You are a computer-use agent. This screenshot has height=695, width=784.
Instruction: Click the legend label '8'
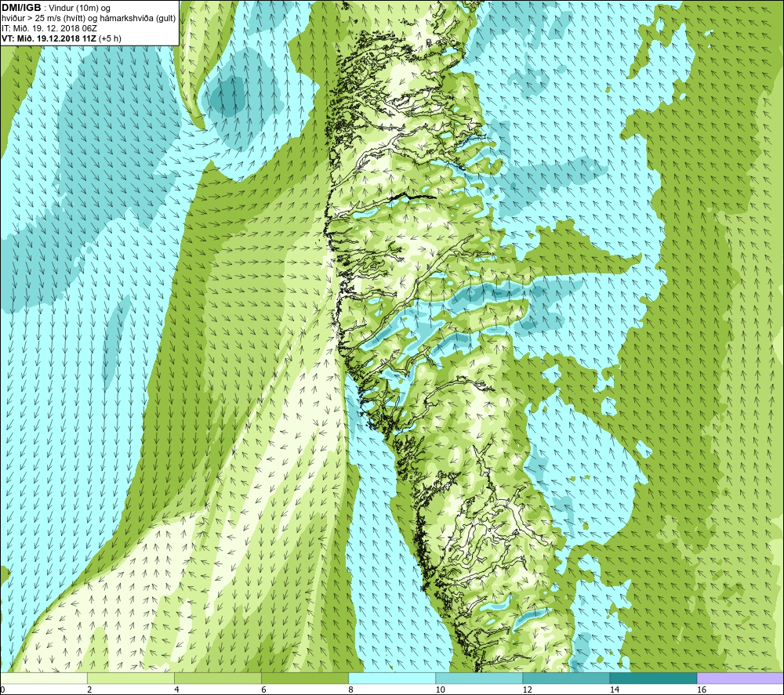point(350,690)
